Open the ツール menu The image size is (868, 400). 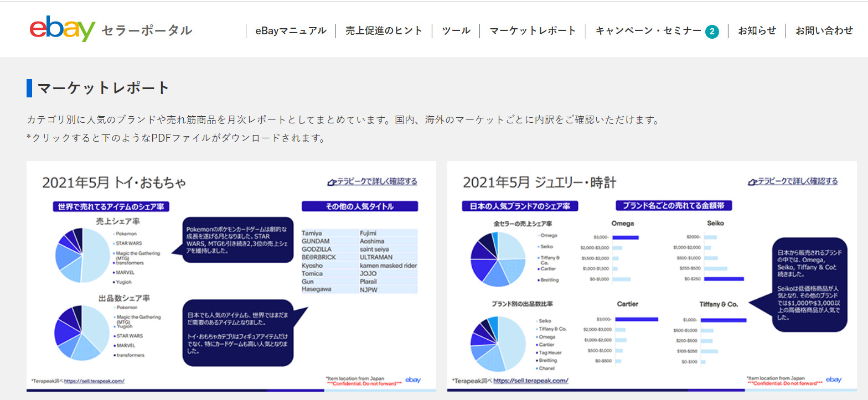click(x=456, y=31)
